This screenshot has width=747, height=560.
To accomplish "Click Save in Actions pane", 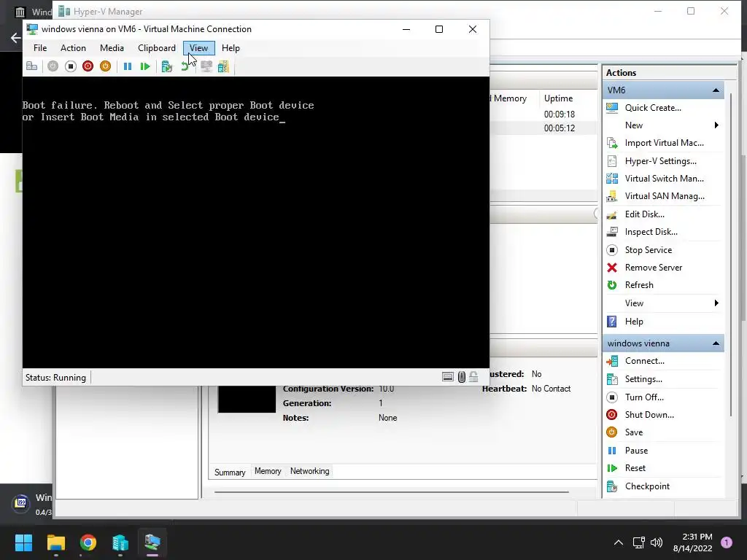I will coord(634,432).
